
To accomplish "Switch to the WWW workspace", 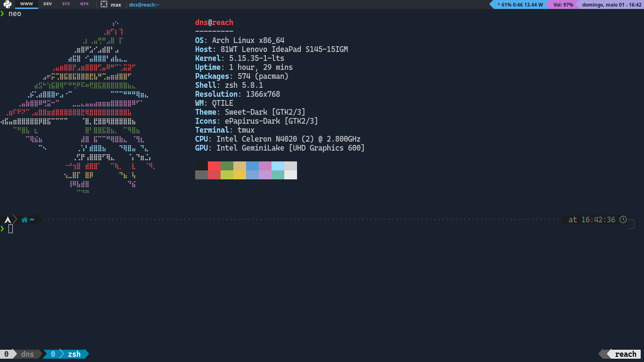I will pos(26,4).
